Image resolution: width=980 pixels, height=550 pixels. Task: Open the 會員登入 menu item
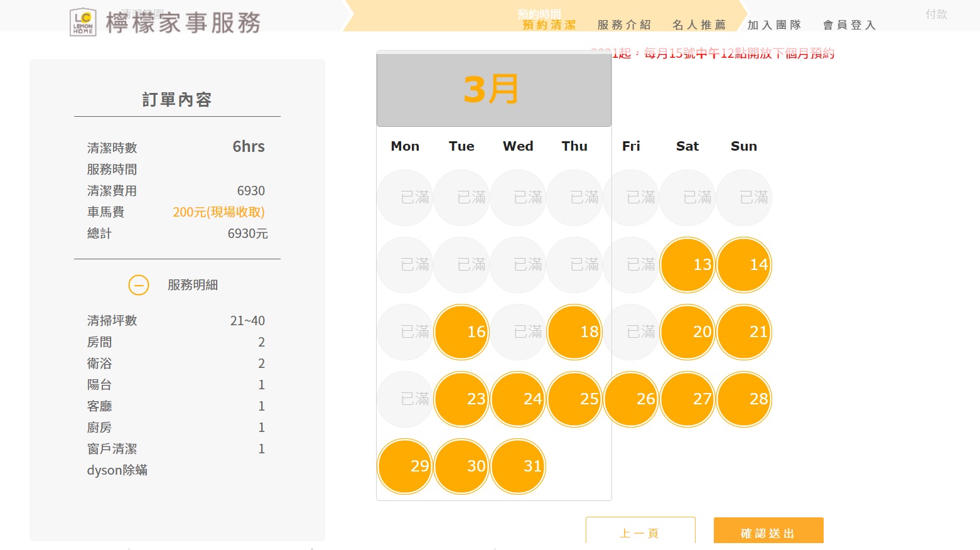click(849, 25)
